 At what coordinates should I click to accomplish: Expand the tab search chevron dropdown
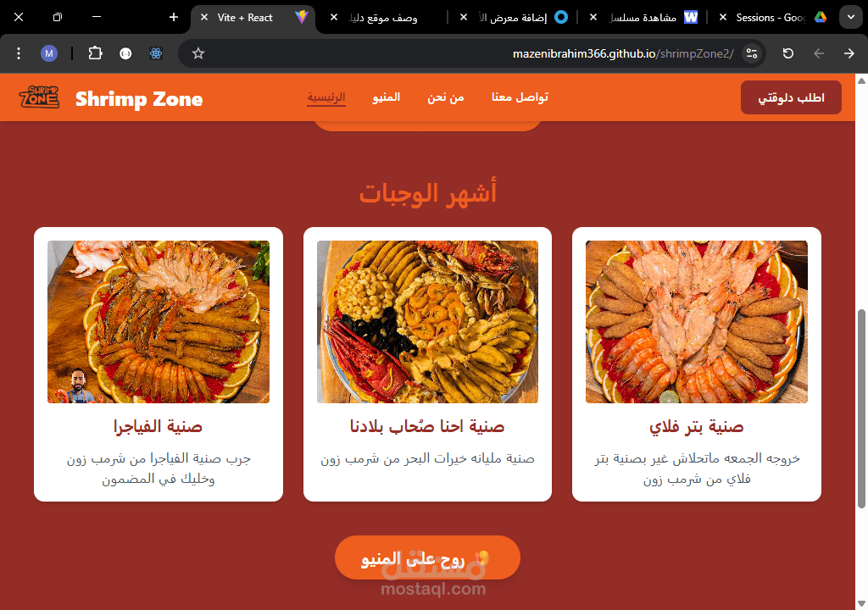pos(850,17)
